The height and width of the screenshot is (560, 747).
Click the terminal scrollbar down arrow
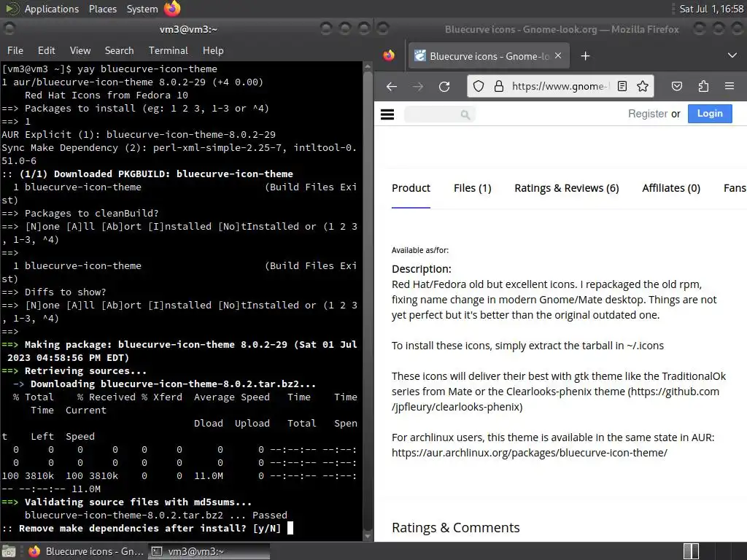[368, 536]
